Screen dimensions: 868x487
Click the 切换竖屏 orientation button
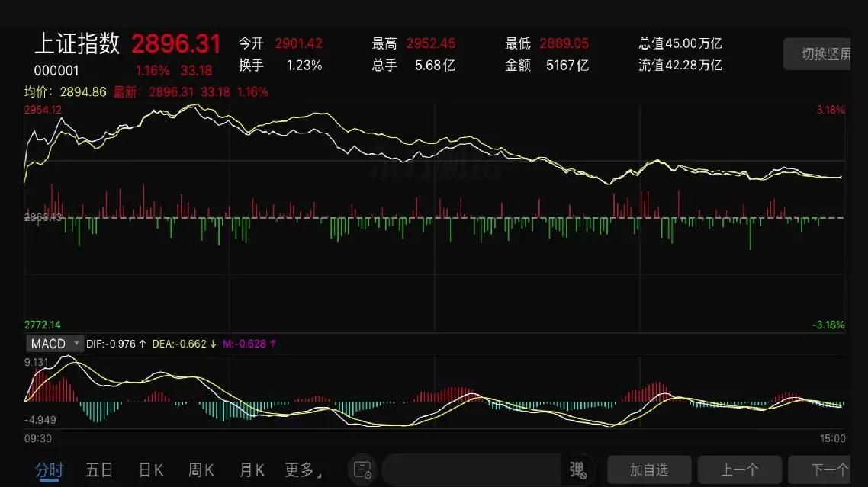tap(817, 53)
